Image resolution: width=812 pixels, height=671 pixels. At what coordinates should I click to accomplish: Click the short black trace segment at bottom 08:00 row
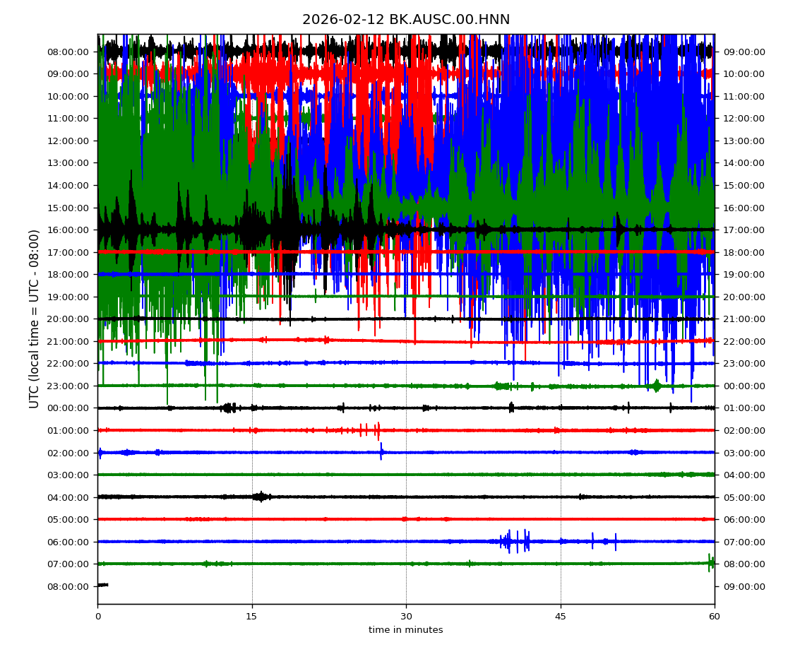click(x=102, y=585)
